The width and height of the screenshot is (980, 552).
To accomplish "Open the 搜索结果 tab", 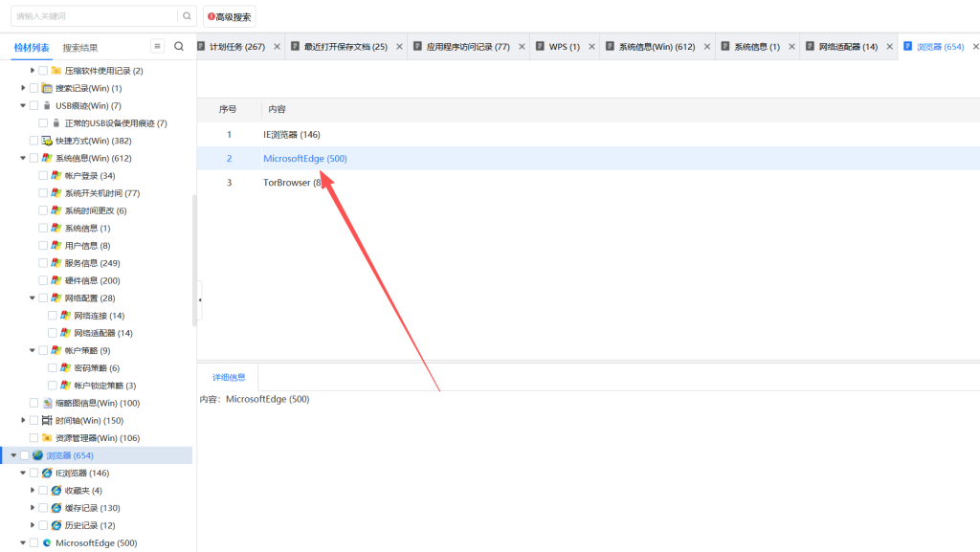I will (x=80, y=47).
